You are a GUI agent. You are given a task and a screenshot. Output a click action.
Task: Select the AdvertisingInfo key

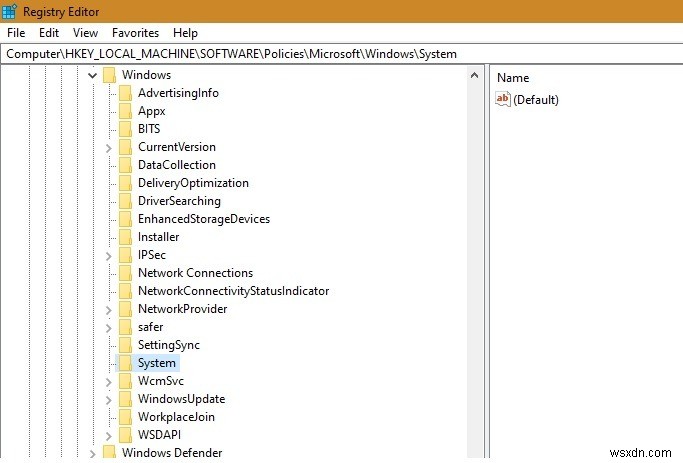coord(178,93)
